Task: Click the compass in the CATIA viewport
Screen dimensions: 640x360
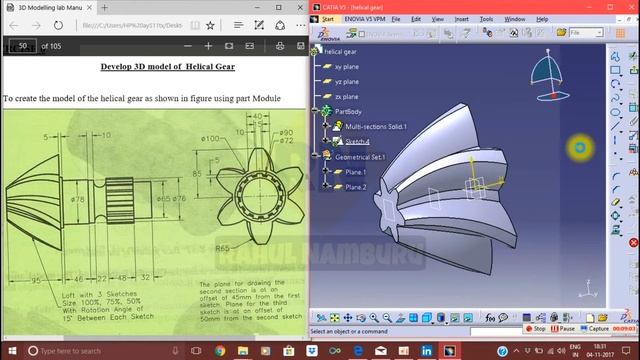Action: [x=549, y=75]
